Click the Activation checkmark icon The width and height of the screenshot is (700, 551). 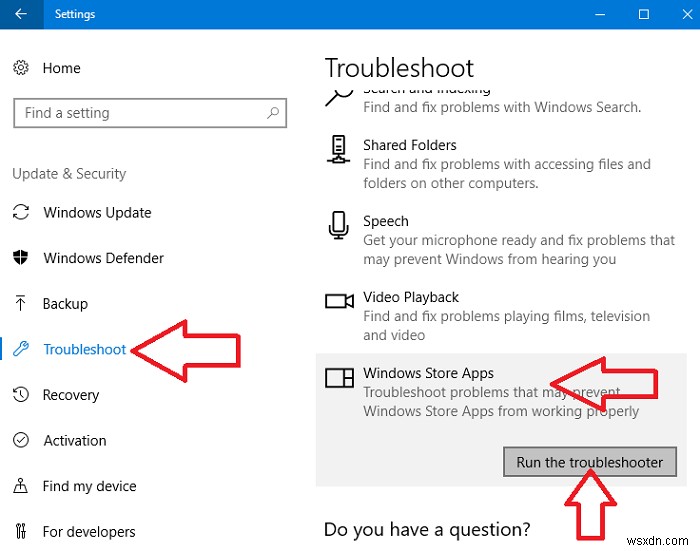tap(21, 440)
